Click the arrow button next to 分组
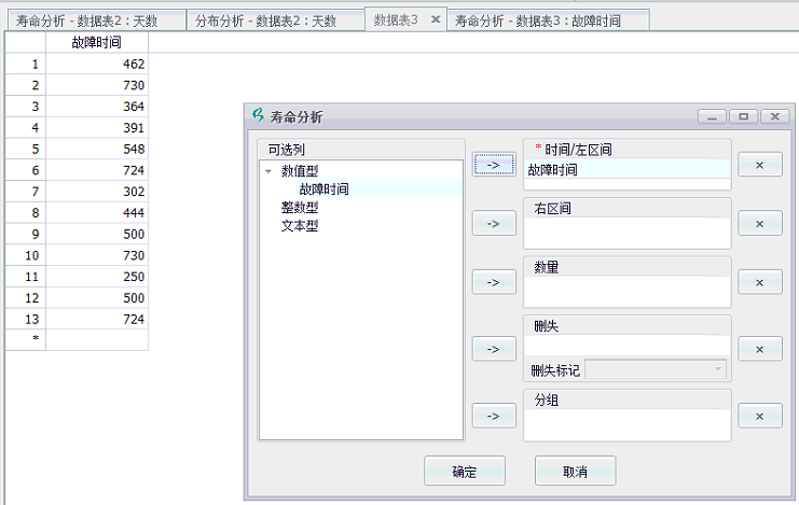Screen dimensions: 799x505 click(493, 415)
